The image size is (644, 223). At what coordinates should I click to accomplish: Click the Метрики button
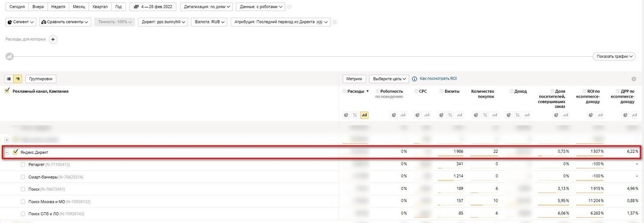pos(354,79)
